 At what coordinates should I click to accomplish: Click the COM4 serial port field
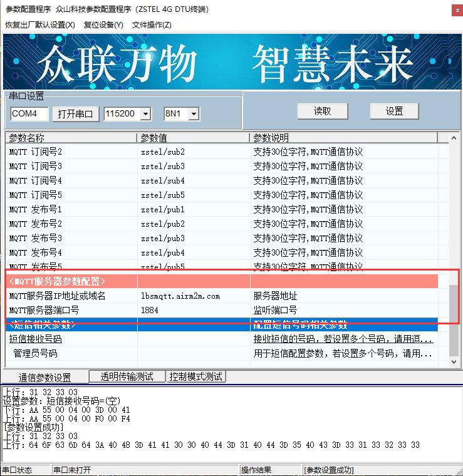point(29,114)
